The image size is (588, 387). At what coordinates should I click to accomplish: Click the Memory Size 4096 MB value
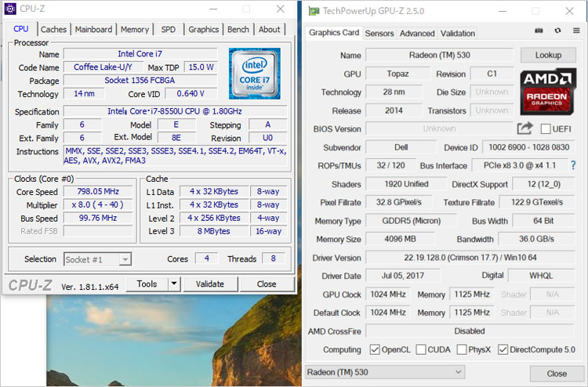click(x=400, y=239)
